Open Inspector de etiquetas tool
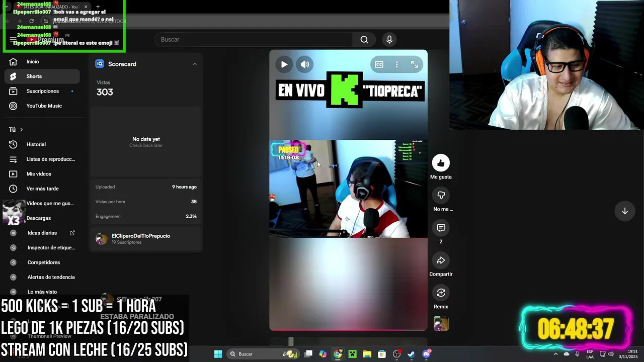Image resolution: width=644 pixels, height=362 pixels. point(42,247)
